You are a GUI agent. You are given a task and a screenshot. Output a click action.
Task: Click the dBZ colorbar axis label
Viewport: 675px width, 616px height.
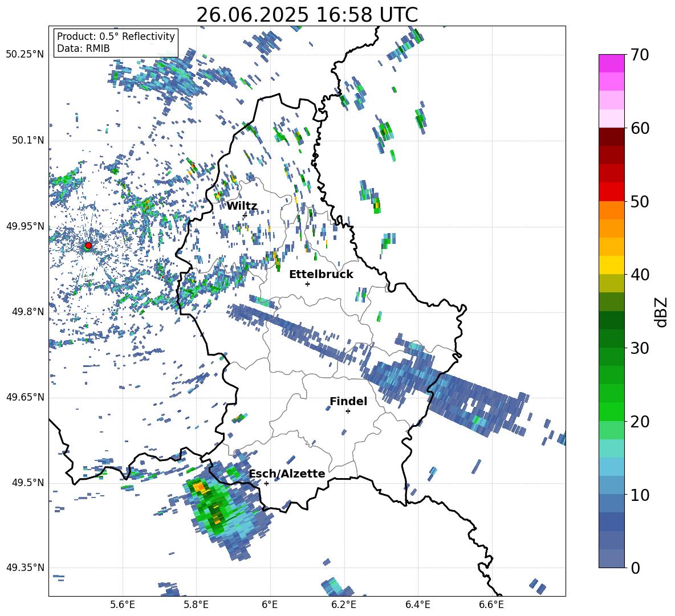(x=661, y=312)
